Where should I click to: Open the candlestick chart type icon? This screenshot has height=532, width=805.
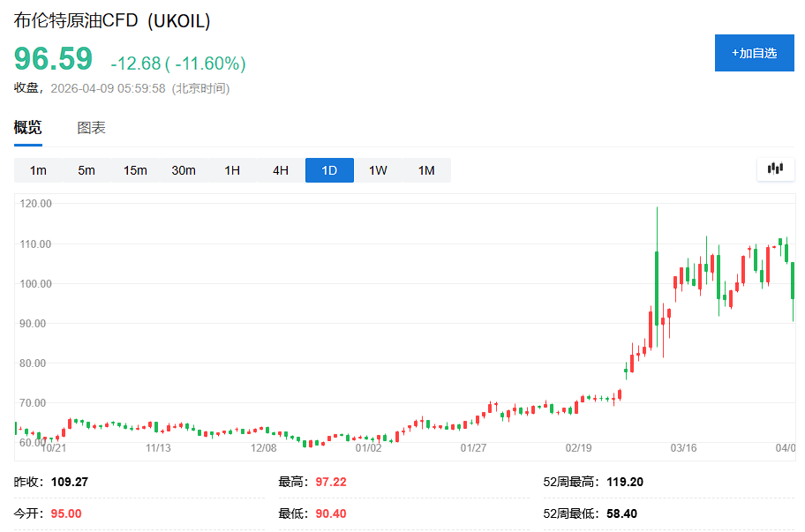[x=775, y=169]
